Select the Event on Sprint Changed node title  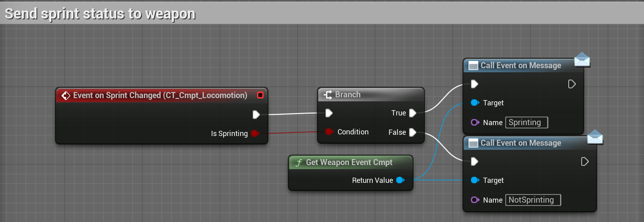pyautogui.click(x=160, y=95)
